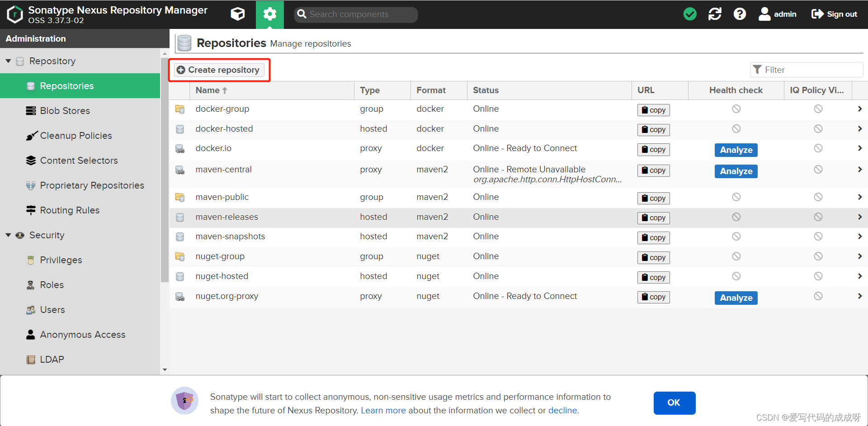
Task: Open the Administration gear icon
Action: coord(270,14)
